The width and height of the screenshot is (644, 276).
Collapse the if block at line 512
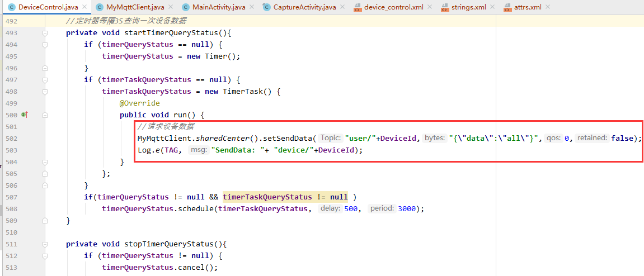pos(45,256)
